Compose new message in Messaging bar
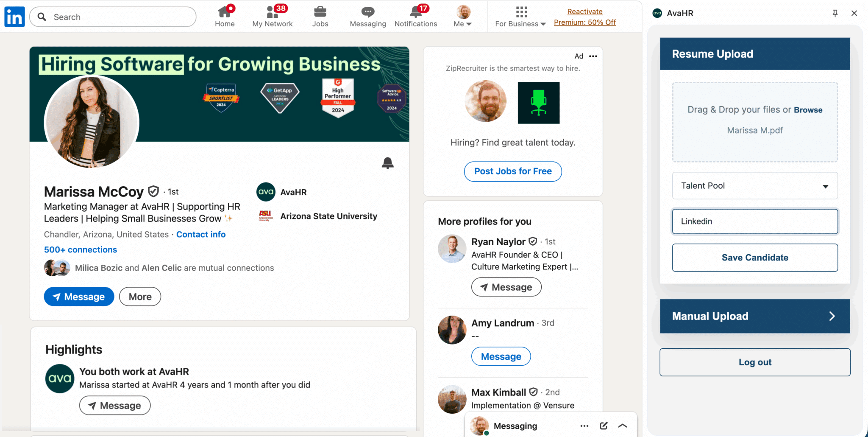The height and width of the screenshot is (437, 868). 604,426
